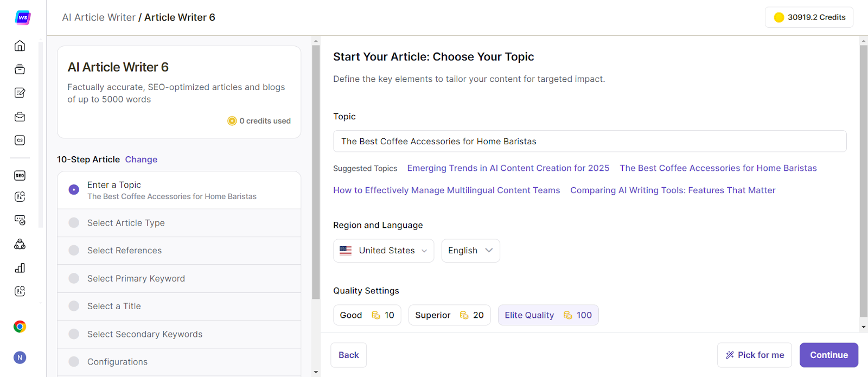Expand the English language dropdown
The height and width of the screenshot is (377, 868).
tap(470, 251)
